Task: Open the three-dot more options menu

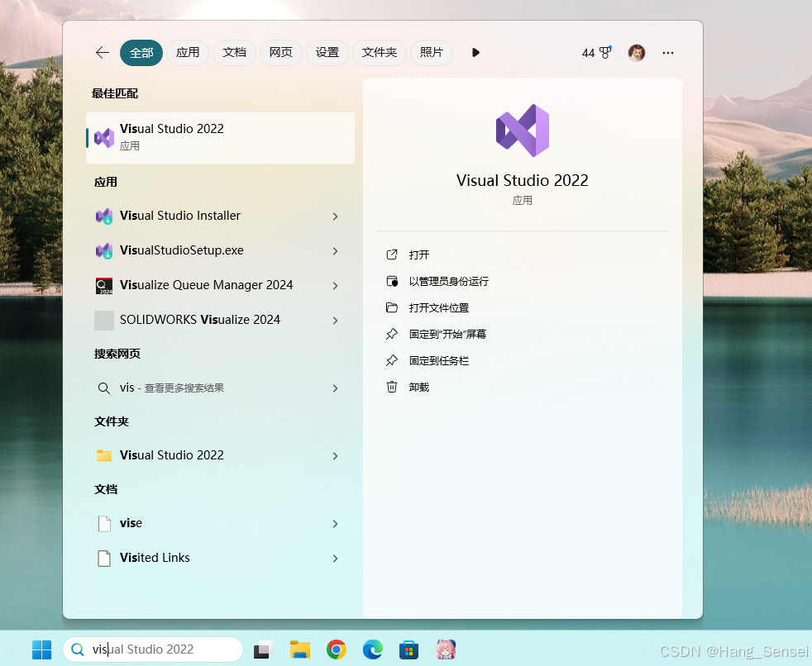Action: (668, 53)
